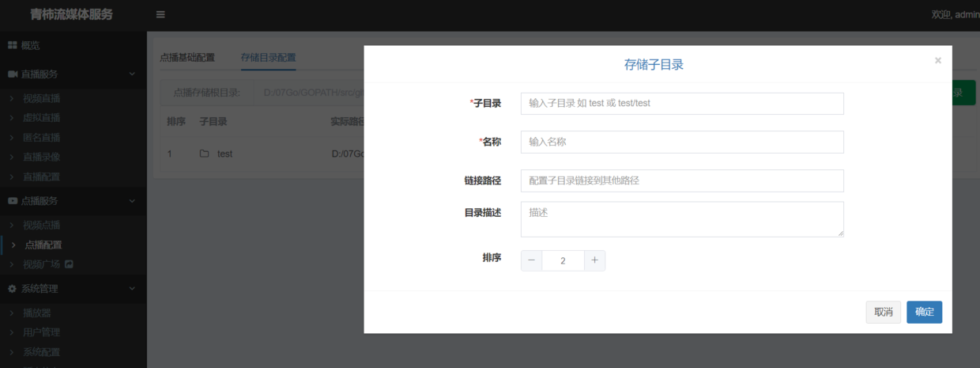Click the external-link icon beside 视频广场
This screenshot has height=368, width=980.
(69, 264)
